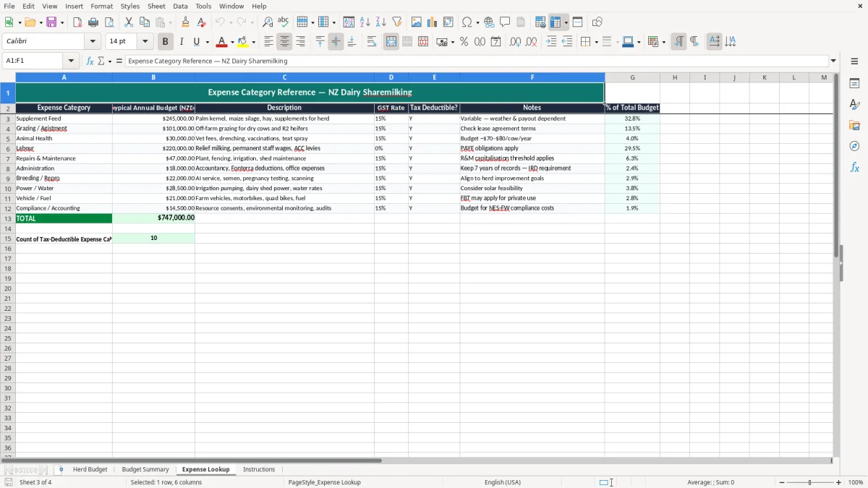
Task: Sort the selection ascending
Action: (365, 22)
